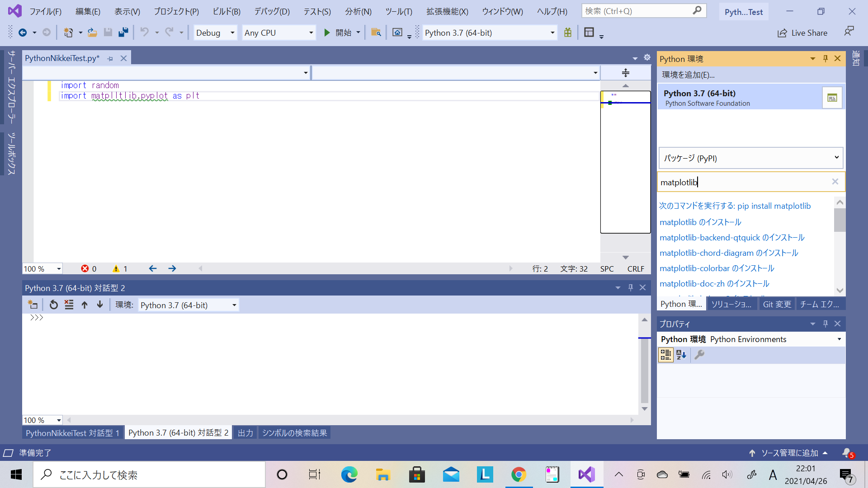Click the New Project toolbar icon
Viewport: 868px width, 488px height.
(67, 32)
